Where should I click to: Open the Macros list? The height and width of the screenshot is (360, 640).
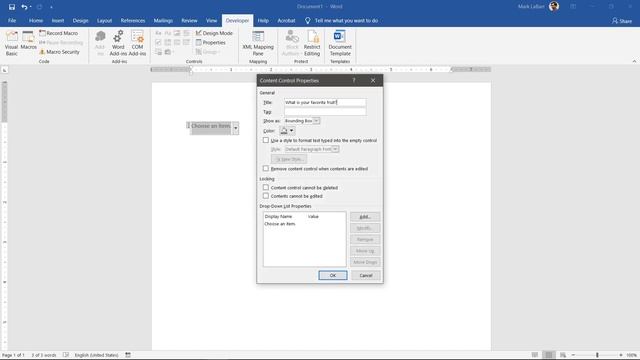pyautogui.click(x=28, y=41)
